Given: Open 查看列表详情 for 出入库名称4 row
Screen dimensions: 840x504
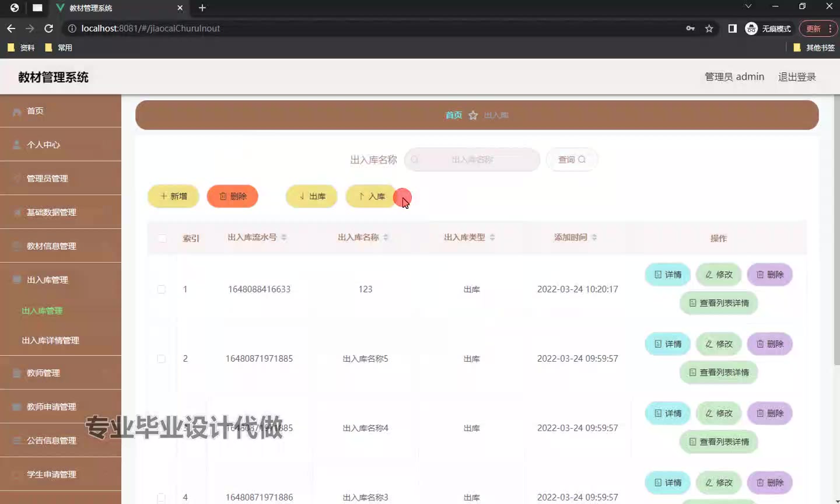Looking at the screenshot, I should pos(719,442).
